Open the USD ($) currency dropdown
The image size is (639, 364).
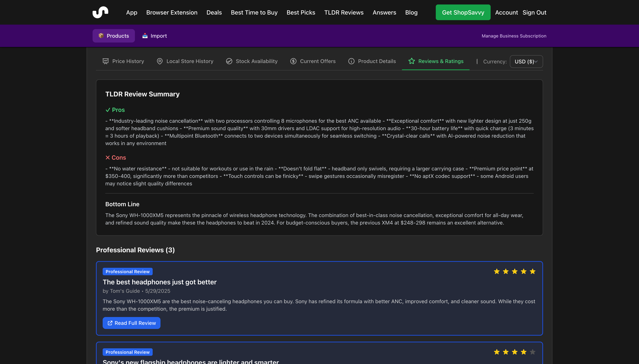pyautogui.click(x=526, y=62)
